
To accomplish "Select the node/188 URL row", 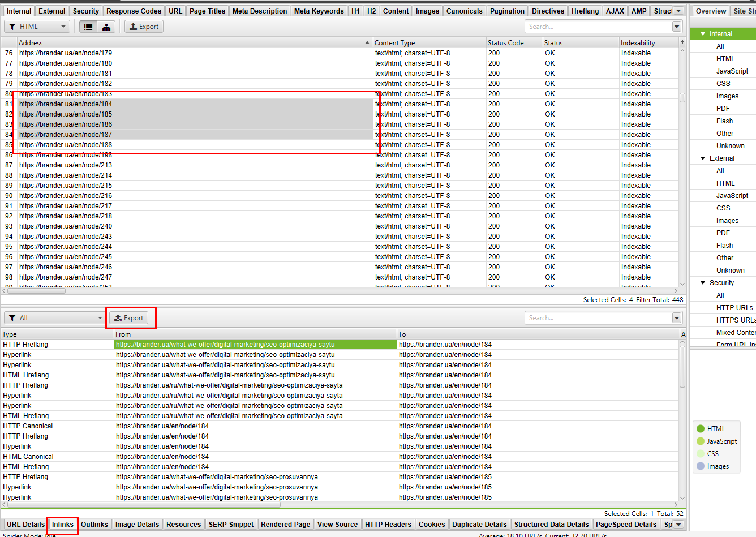I will (x=66, y=145).
